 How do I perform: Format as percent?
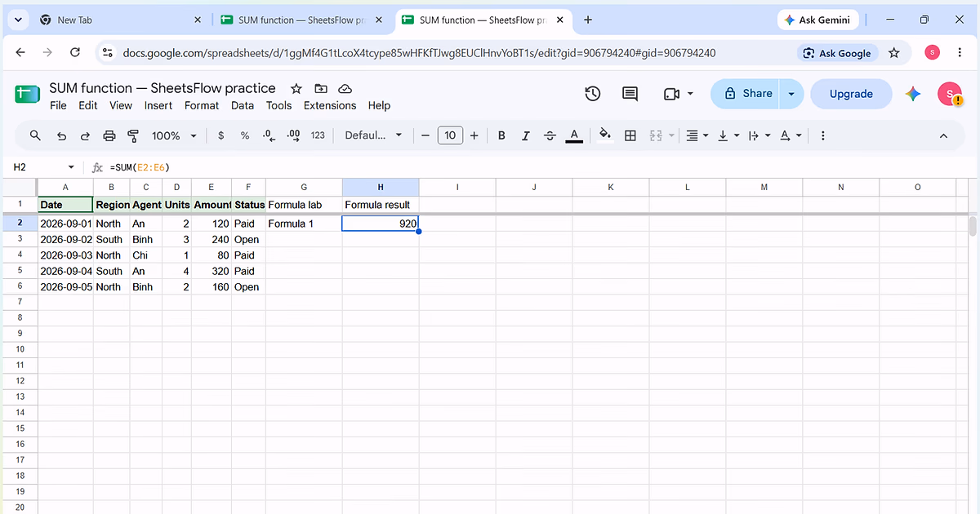pyautogui.click(x=245, y=135)
